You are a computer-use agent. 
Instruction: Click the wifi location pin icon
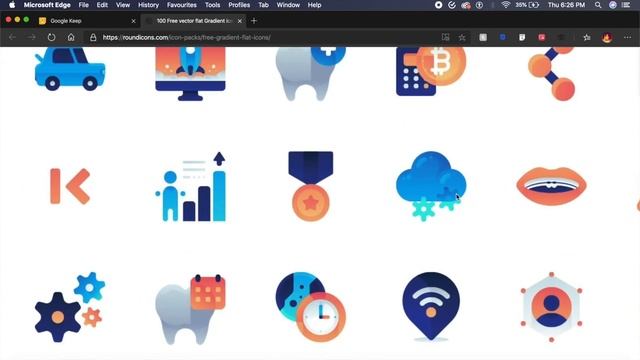coord(431,307)
